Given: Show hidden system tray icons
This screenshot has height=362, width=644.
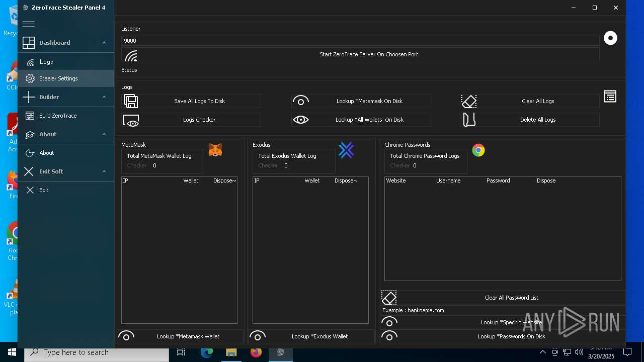Looking at the screenshot, I should coord(543,352).
